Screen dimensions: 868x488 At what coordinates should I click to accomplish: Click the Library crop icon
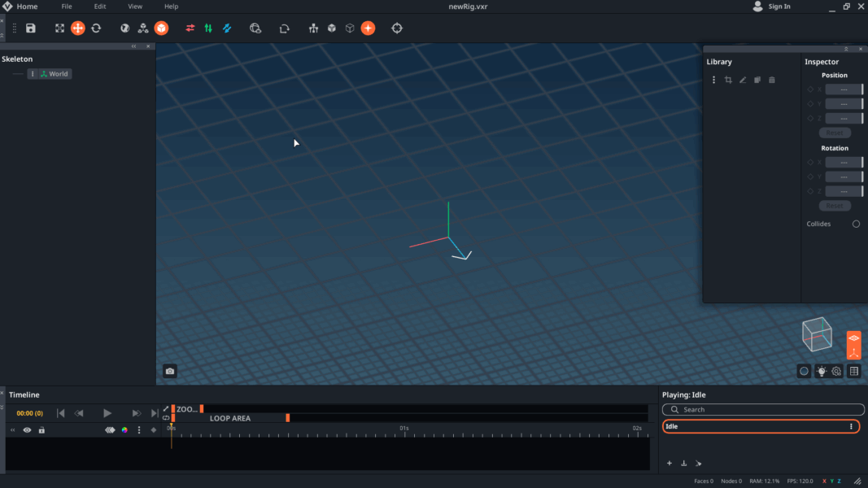[728, 81]
